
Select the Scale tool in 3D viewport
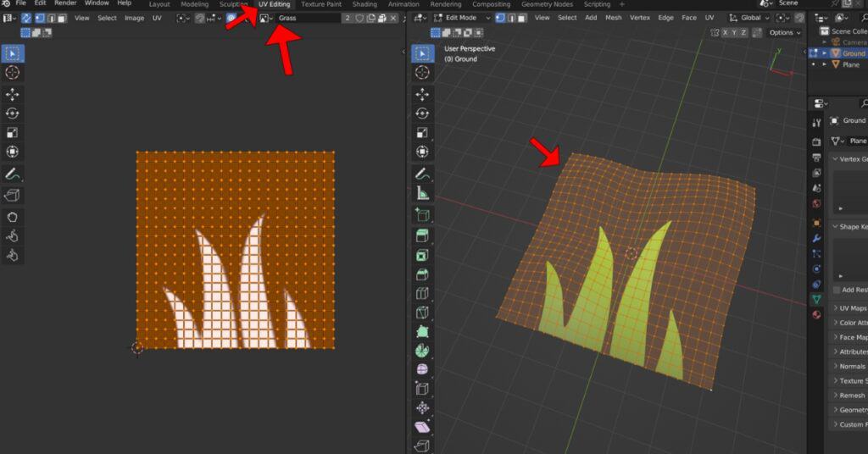click(x=422, y=133)
